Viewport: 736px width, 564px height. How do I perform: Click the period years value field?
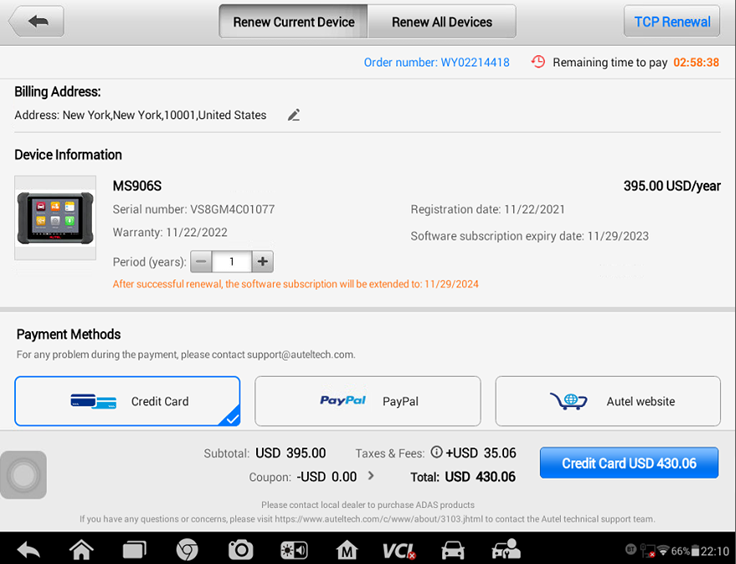232,262
